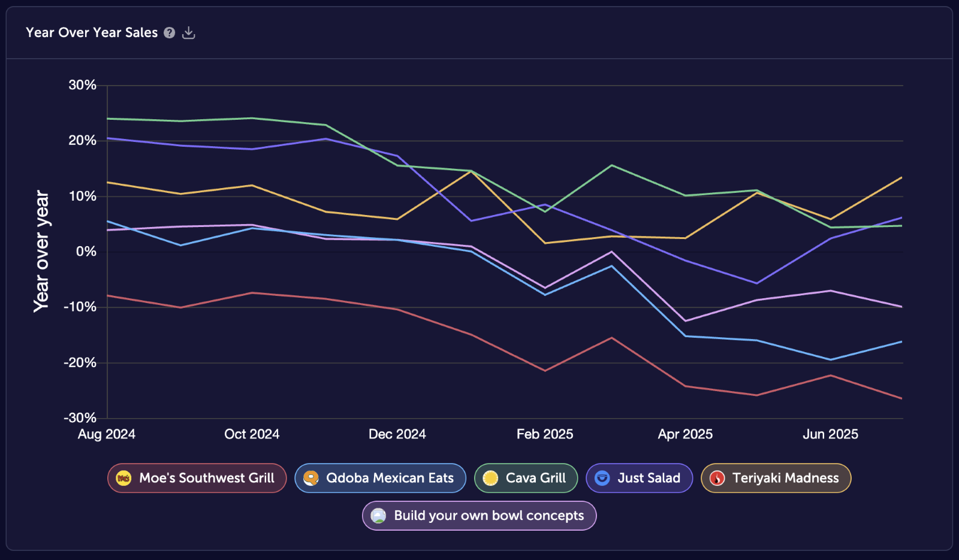Toggle Qdoba Mexican Eats series

click(x=380, y=478)
